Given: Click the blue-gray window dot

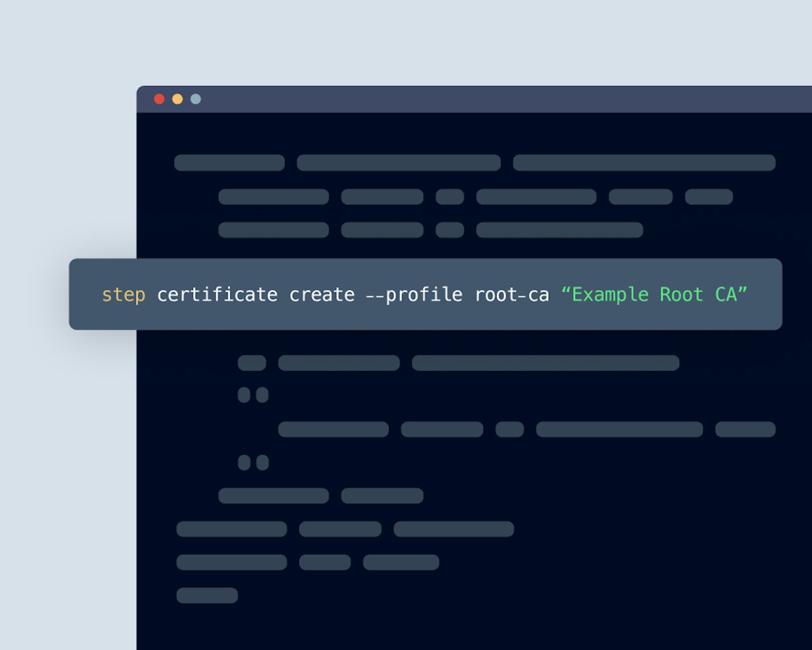Looking at the screenshot, I should (196, 99).
